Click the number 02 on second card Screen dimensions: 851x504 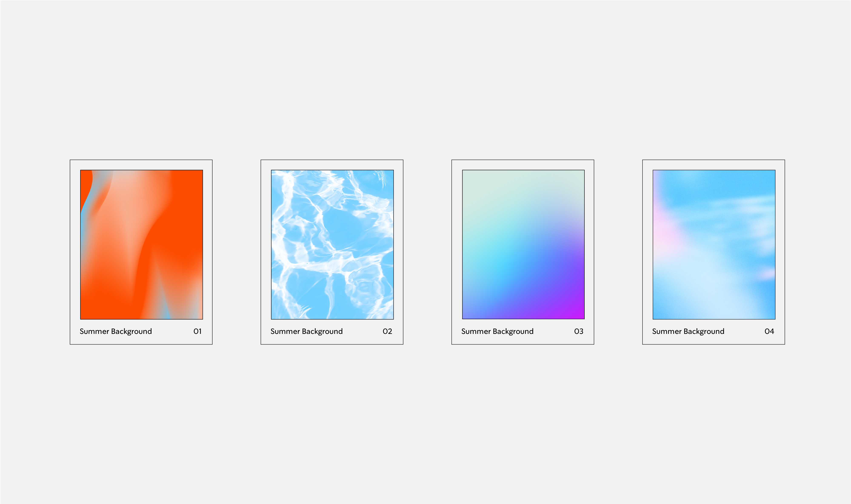[x=387, y=332]
